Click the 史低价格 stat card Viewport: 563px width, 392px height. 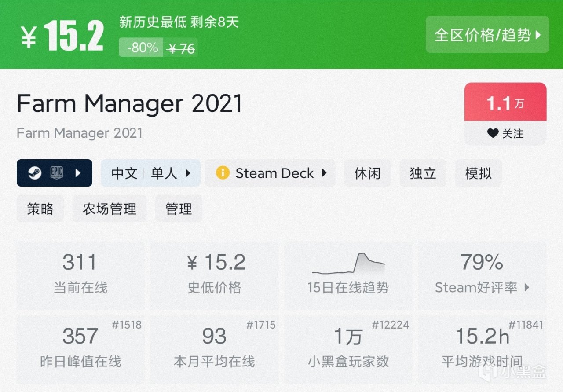pos(214,275)
